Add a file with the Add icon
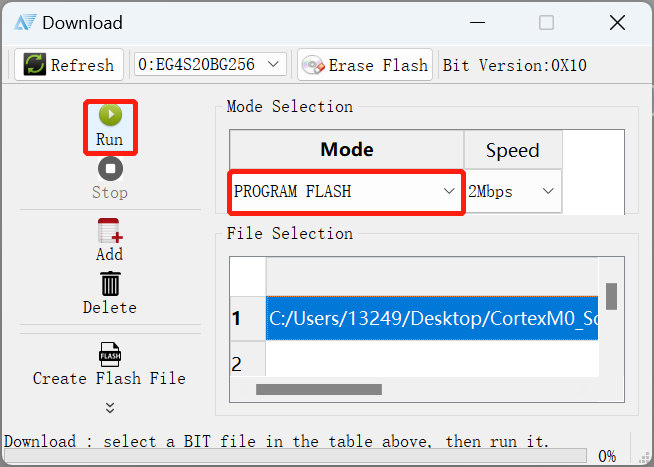Image resolution: width=654 pixels, height=467 pixels. (x=110, y=230)
